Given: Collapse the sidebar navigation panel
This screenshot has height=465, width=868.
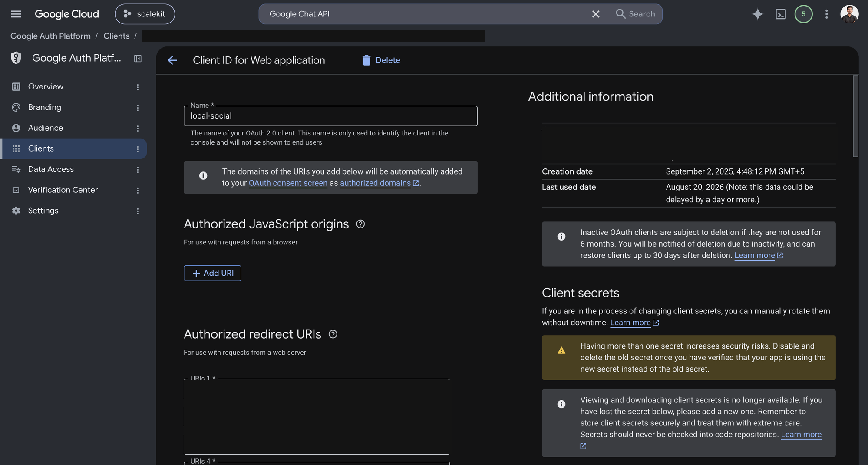Looking at the screenshot, I should tap(138, 58).
